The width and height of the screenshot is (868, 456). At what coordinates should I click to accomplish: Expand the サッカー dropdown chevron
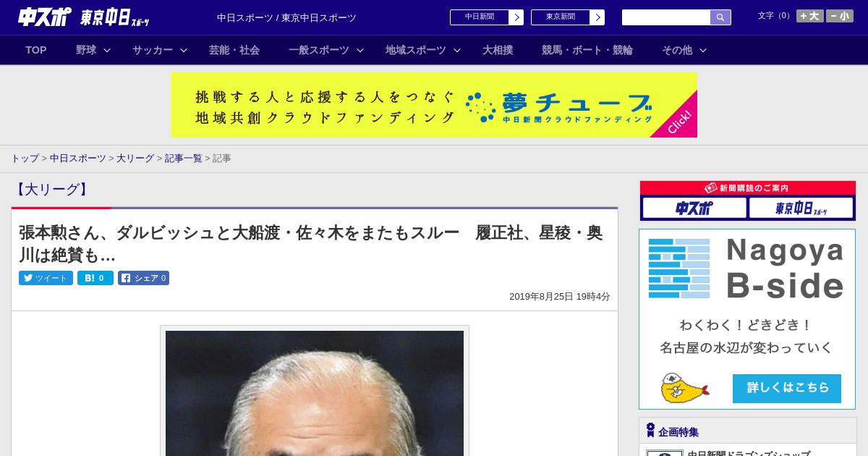tap(184, 50)
